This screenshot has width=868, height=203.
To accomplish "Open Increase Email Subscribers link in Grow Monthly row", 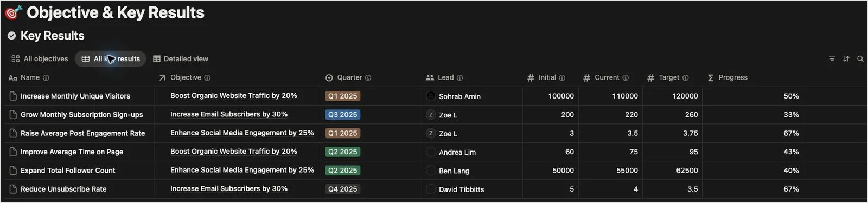I will 229,114.
